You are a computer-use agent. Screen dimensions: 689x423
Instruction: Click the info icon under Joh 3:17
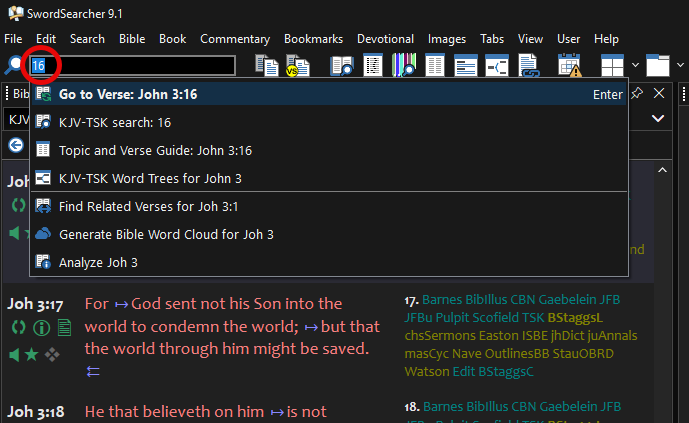pos(41,328)
